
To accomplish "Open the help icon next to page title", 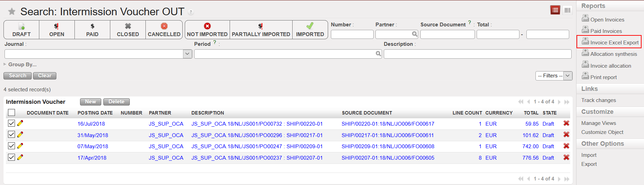I will tap(191, 12).
